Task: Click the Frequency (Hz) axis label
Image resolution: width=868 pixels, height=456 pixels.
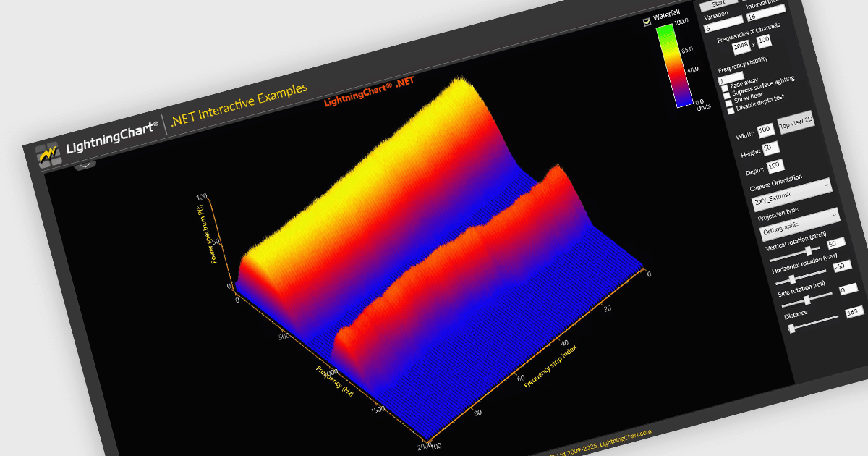Action: tap(335, 381)
